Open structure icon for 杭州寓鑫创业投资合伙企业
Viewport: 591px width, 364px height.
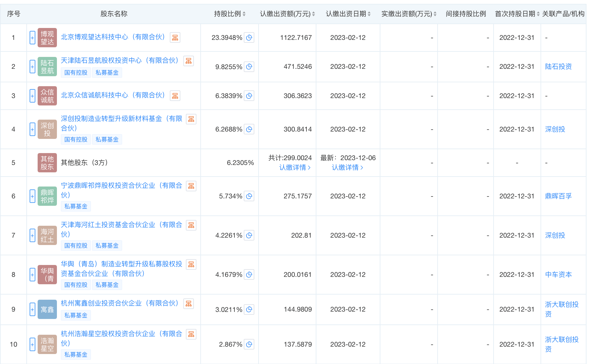(x=188, y=304)
